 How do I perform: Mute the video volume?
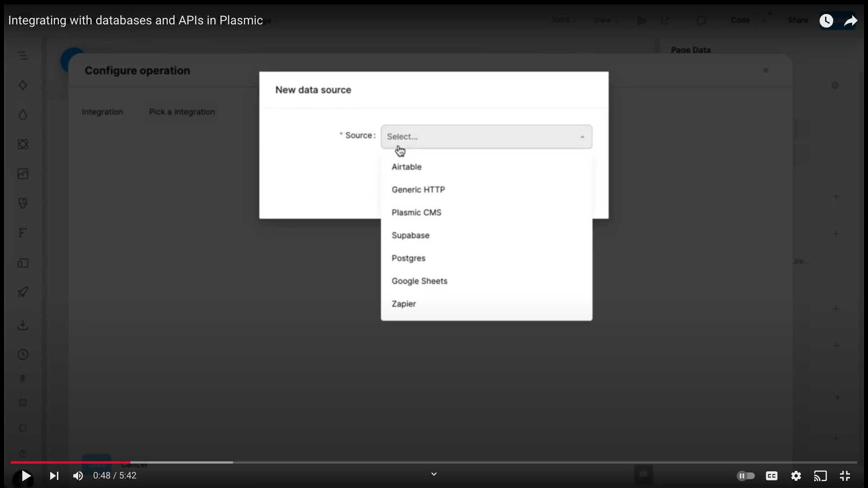click(x=78, y=476)
